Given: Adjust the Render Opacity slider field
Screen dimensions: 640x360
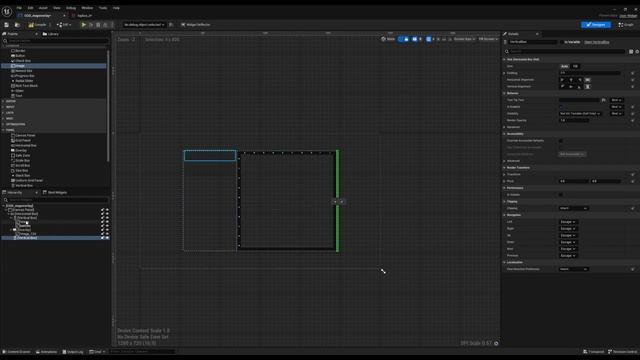Looking at the screenshot, I should (574, 120).
